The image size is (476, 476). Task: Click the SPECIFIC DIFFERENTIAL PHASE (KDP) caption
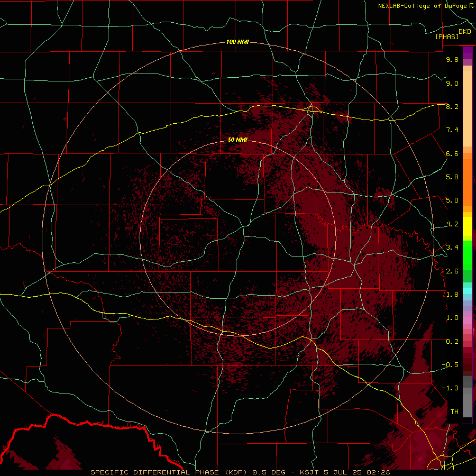[x=169, y=472]
